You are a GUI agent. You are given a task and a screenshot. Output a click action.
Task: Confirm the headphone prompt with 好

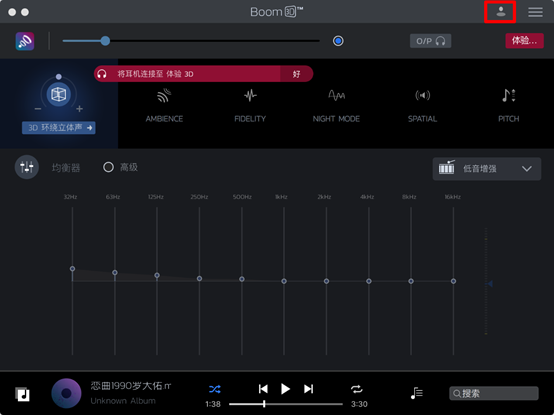tap(296, 74)
